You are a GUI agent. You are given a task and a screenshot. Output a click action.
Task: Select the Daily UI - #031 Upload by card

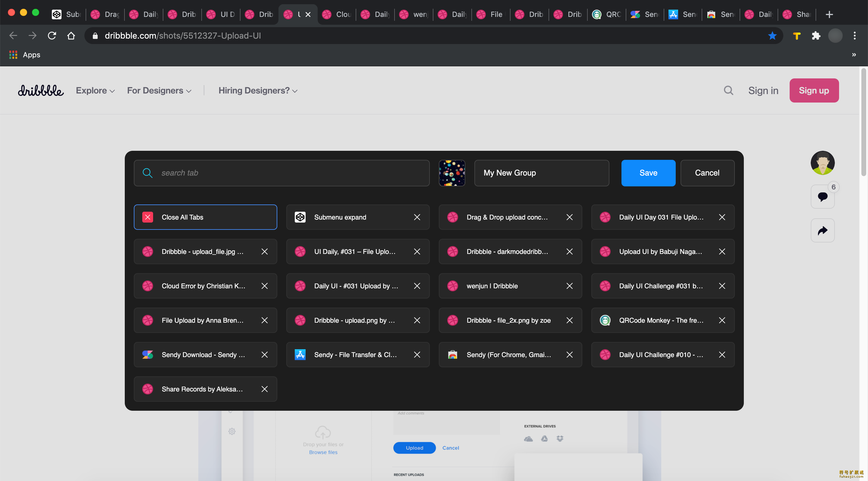click(x=357, y=286)
